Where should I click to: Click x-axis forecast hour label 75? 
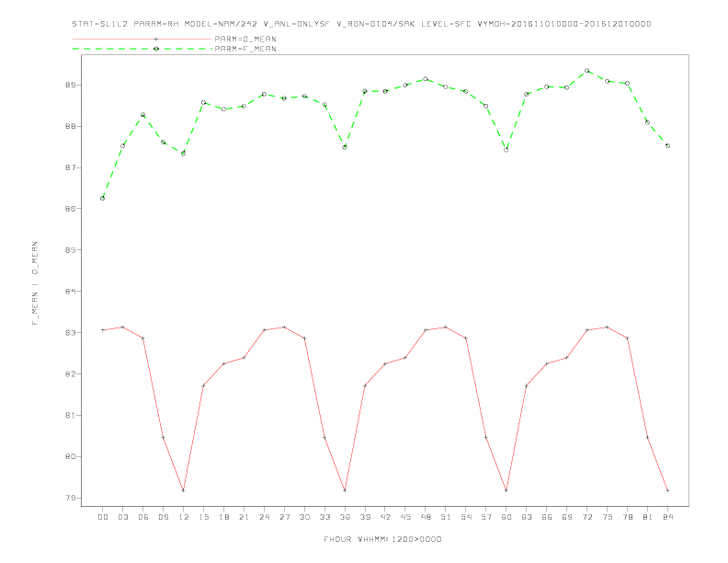(x=608, y=517)
